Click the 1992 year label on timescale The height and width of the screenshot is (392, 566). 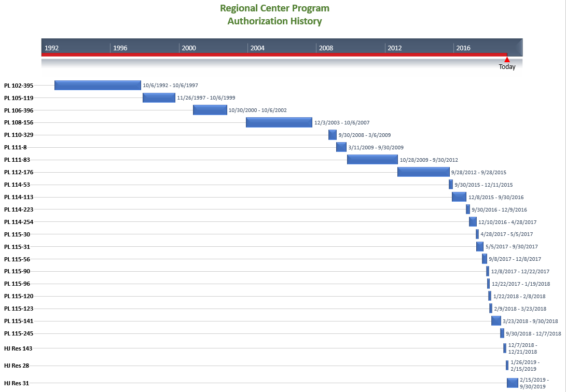(52, 48)
